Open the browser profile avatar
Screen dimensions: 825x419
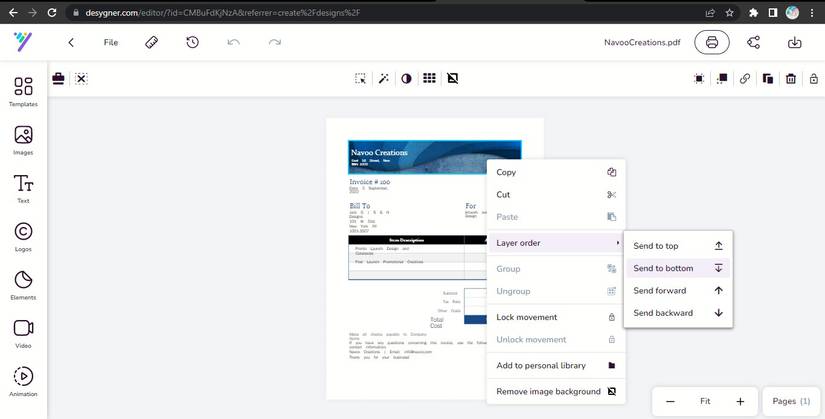tap(792, 13)
